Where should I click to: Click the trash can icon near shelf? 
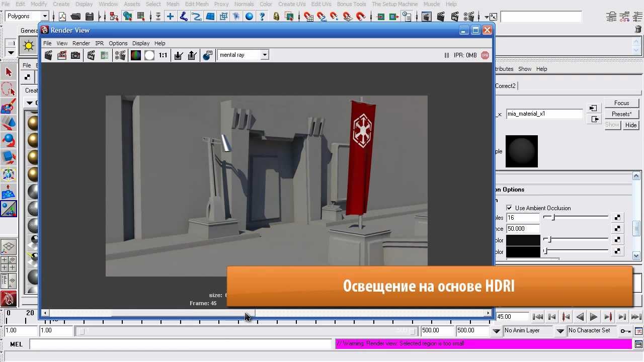(638, 29)
